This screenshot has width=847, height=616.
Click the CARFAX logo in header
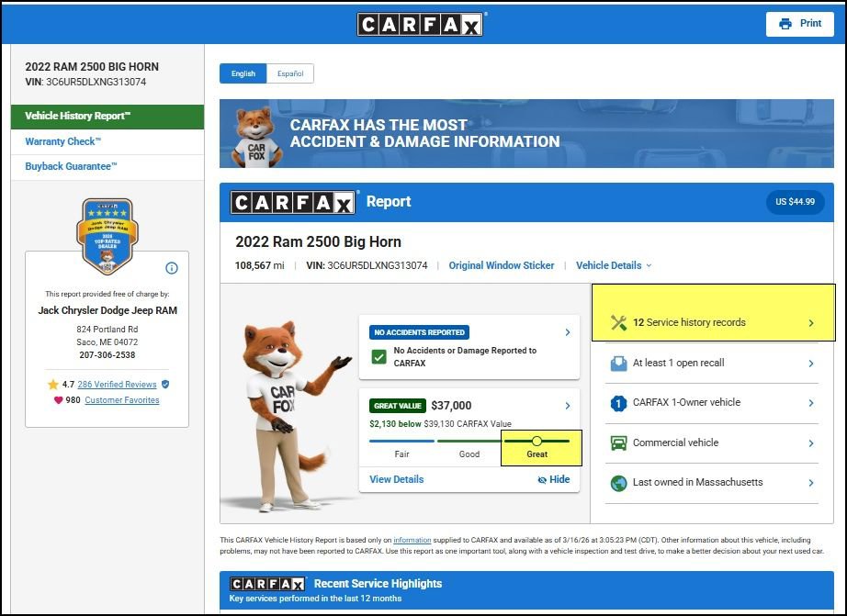[420, 25]
